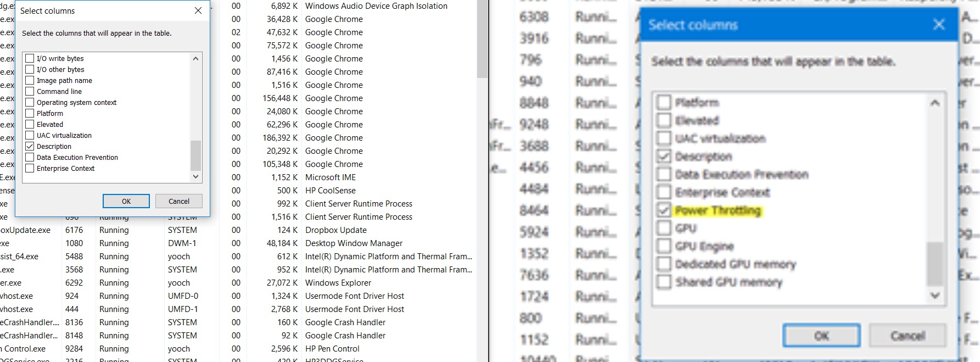
Task: Tick Platform checkbox in right dialog
Action: [664, 102]
